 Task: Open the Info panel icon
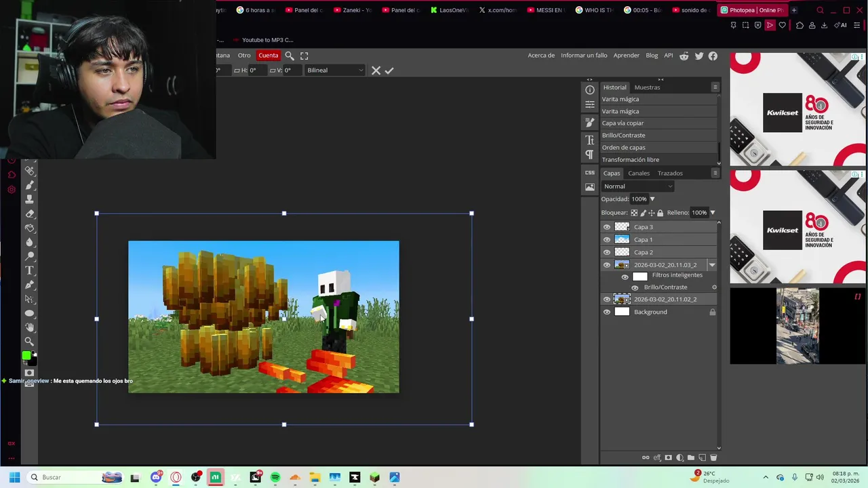(x=590, y=89)
